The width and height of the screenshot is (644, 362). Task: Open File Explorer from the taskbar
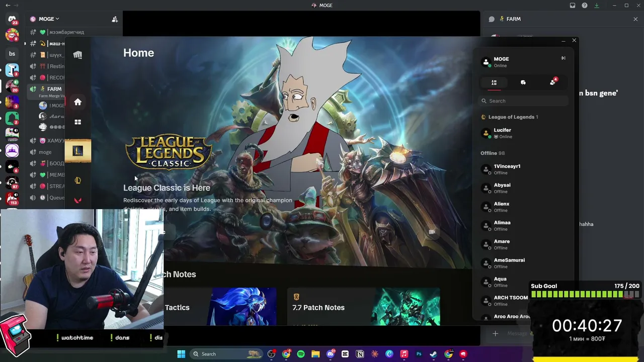tap(315, 354)
